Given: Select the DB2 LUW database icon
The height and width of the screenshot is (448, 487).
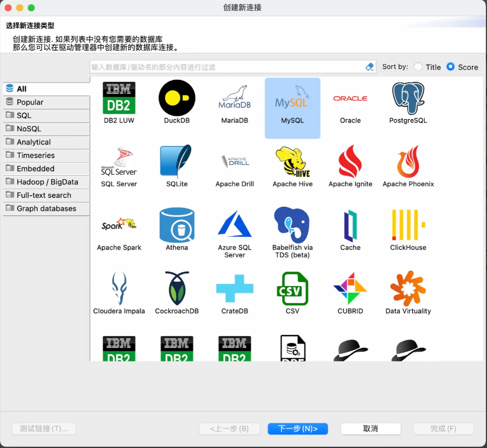Looking at the screenshot, I should pos(119,98).
